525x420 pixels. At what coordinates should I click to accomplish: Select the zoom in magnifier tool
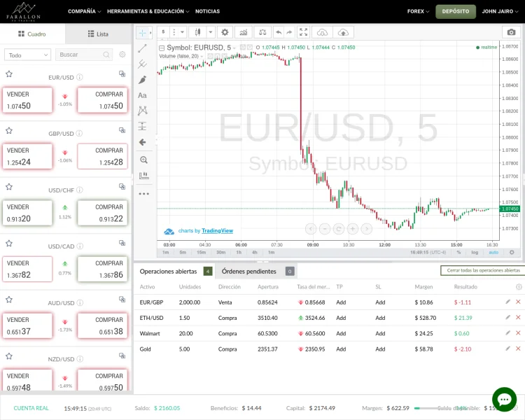144,160
